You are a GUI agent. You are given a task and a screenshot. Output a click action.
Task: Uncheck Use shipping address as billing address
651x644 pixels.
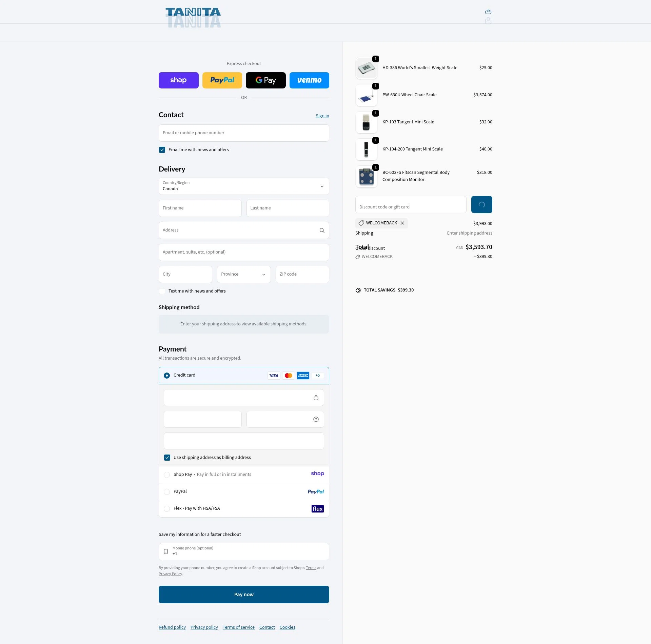167,457
